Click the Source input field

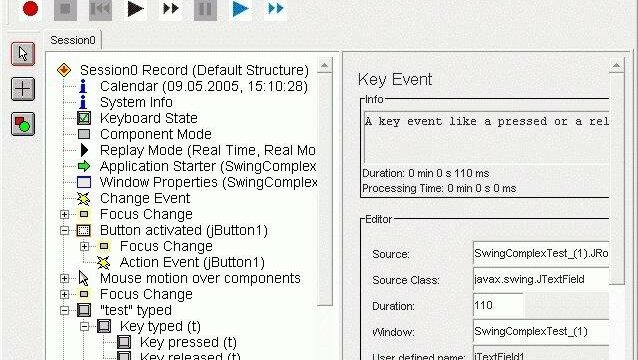tap(541, 254)
